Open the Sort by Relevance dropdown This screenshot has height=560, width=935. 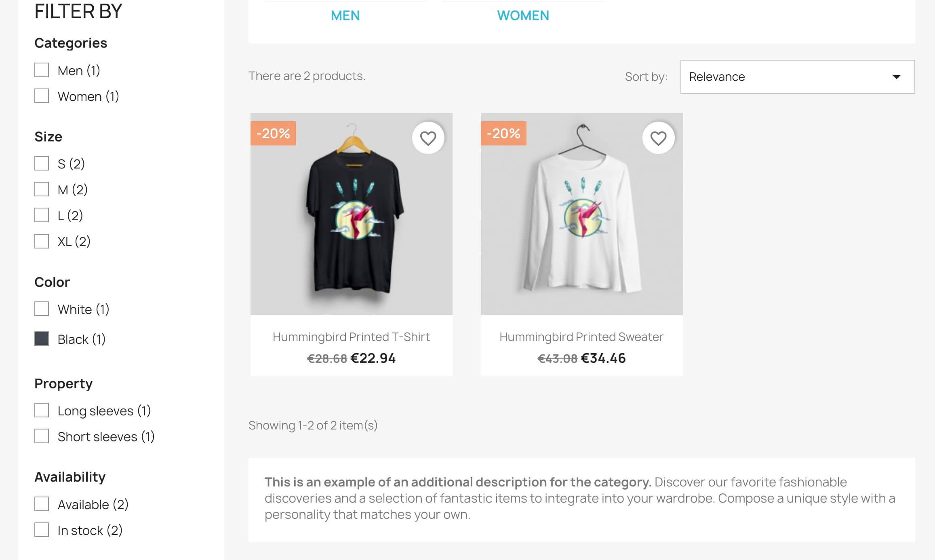pos(797,77)
